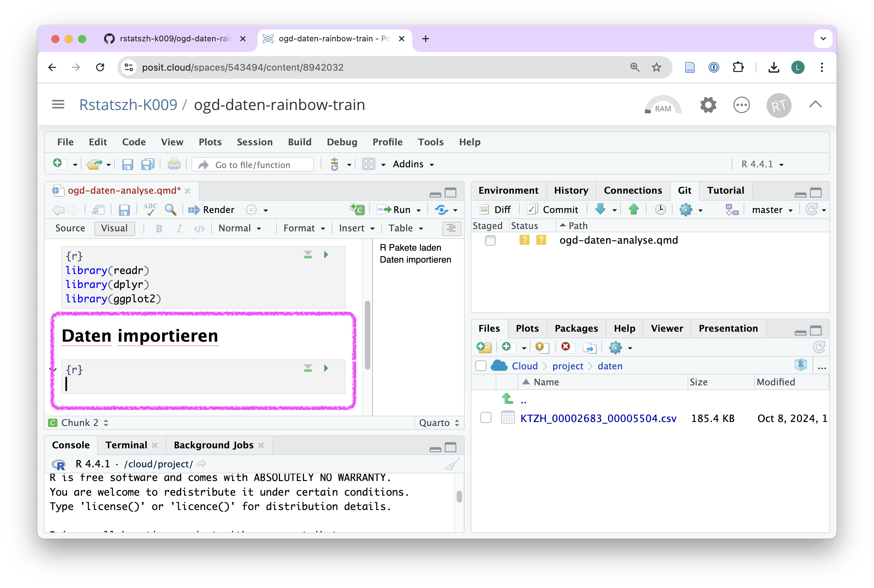Viewport: 874px width, 588px height.
Task: Save the qmd file from the editor toolbar
Action: click(x=124, y=210)
